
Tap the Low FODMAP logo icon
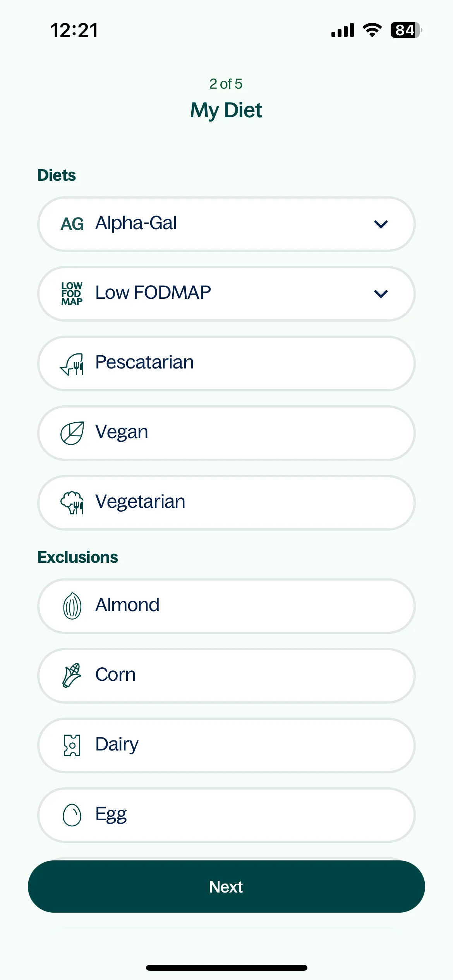click(x=72, y=293)
